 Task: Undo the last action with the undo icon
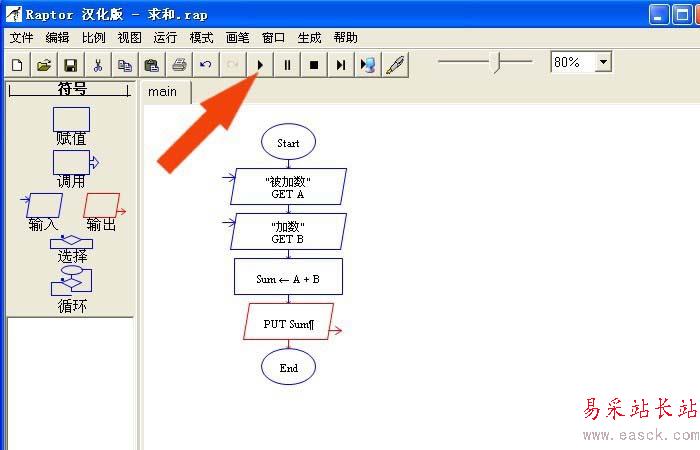pyautogui.click(x=206, y=65)
